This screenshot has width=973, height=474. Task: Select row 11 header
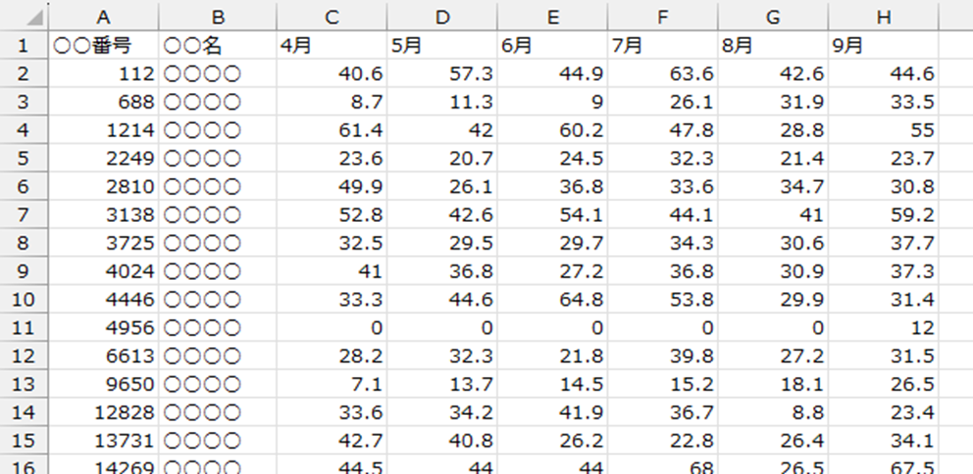click(24, 327)
